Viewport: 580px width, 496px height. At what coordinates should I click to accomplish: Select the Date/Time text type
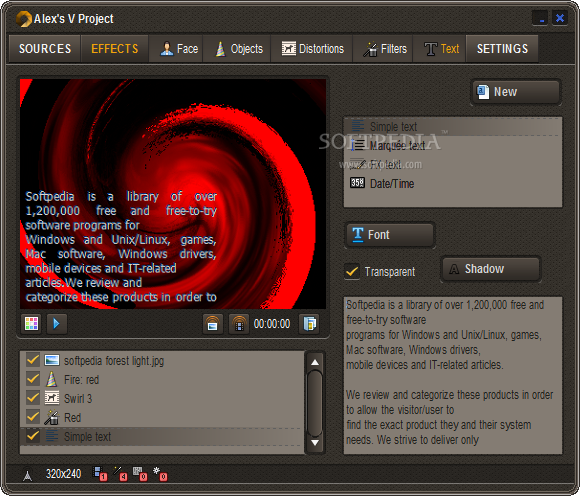(x=453, y=183)
